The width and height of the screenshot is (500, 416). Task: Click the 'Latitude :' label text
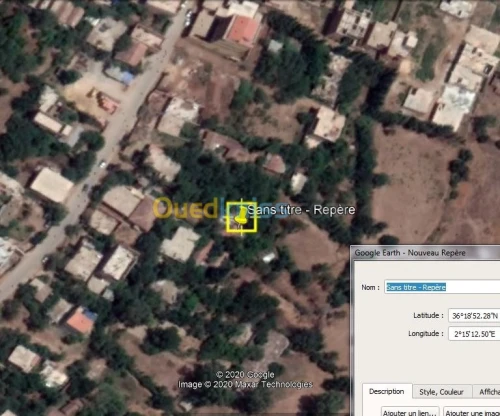tap(428, 315)
